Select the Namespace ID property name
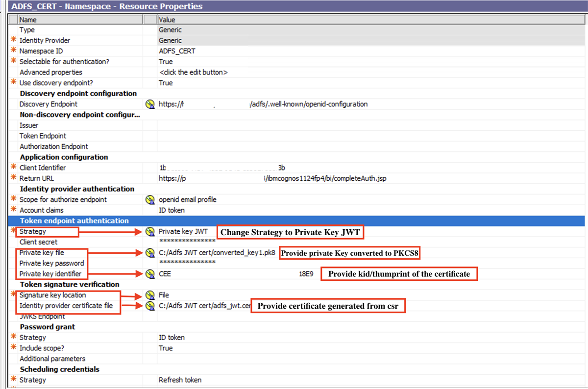 coord(41,51)
